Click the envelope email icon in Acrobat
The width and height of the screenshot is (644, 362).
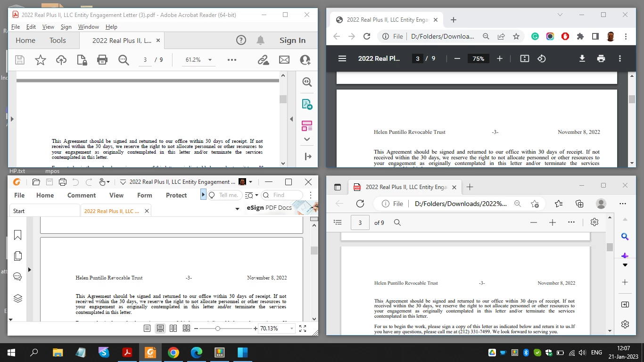[284, 60]
